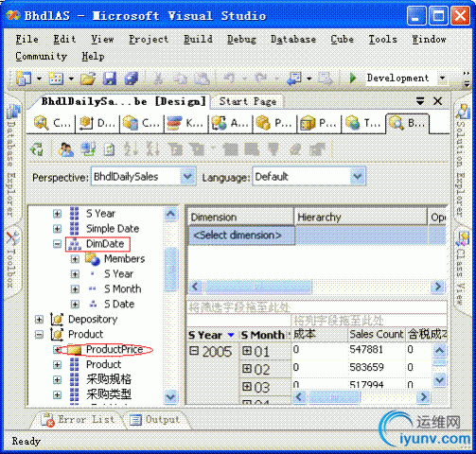
Task: Expand the S Date level under DimDate
Action: tap(75, 304)
